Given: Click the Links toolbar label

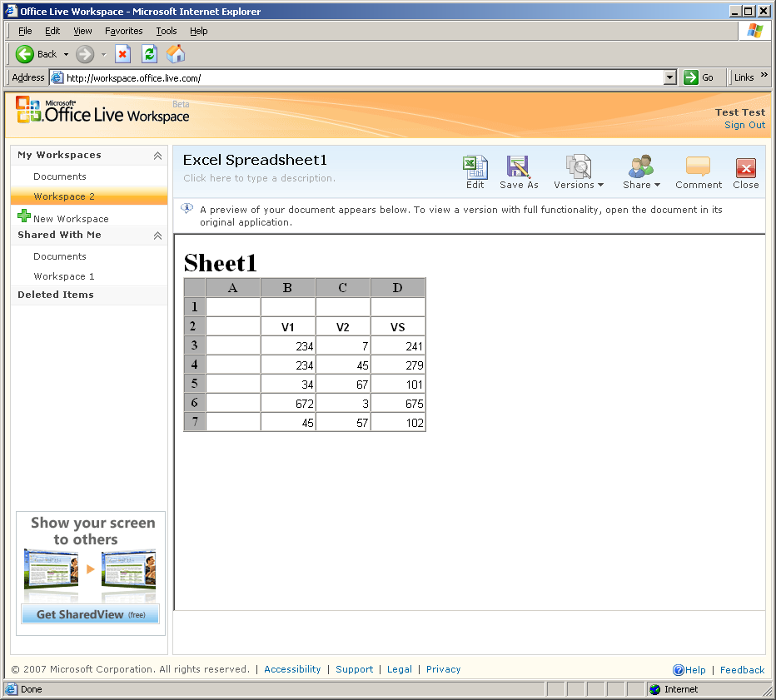Looking at the screenshot, I should (744, 77).
